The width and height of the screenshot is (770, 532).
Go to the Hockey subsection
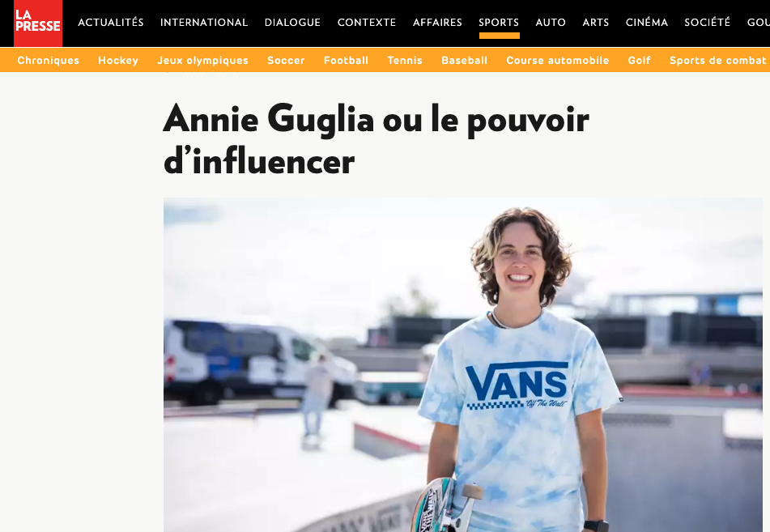[x=118, y=61]
